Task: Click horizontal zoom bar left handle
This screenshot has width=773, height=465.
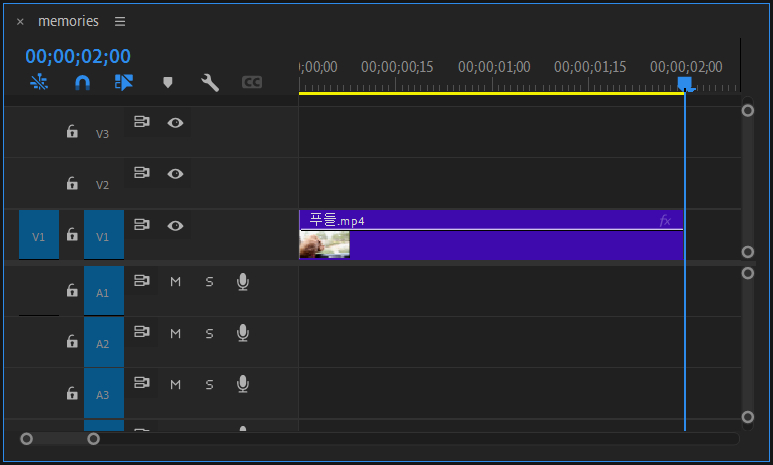Action: pos(27,439)
